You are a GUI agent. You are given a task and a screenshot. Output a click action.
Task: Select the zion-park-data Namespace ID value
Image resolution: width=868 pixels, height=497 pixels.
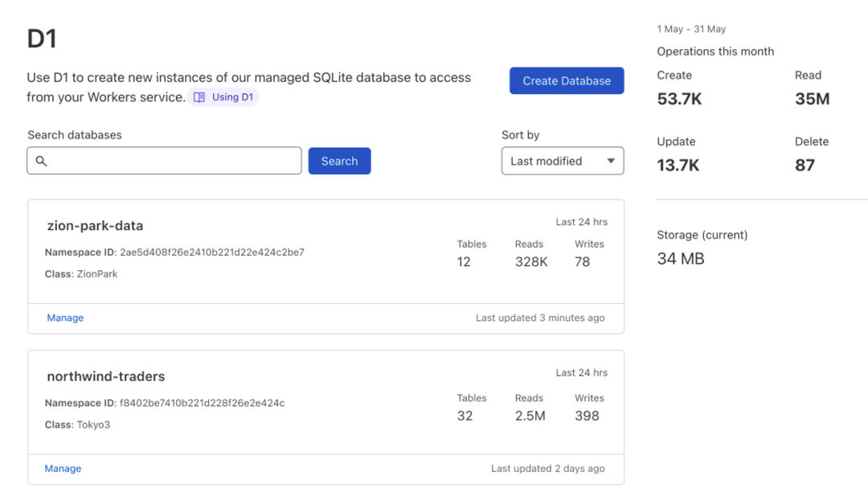tap(212, 253)
